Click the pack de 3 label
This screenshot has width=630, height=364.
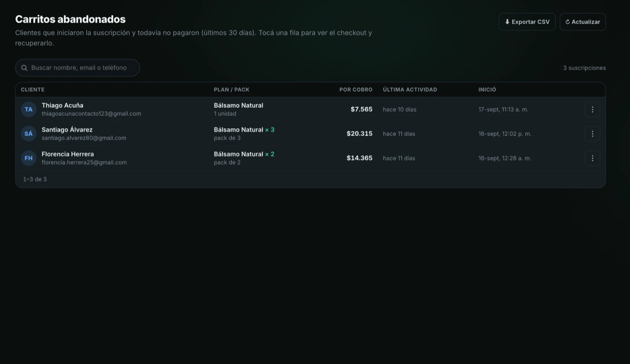point(227,138)
